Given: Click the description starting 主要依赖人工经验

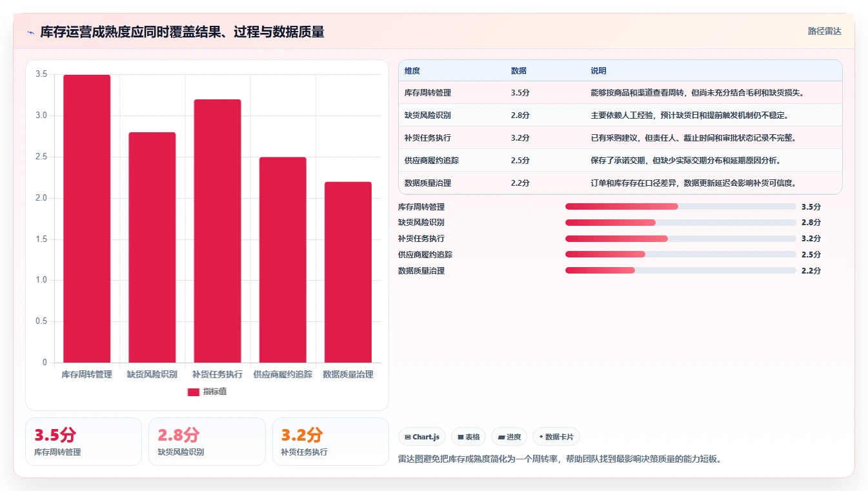Looking at the screenshot, I should 691,115.
